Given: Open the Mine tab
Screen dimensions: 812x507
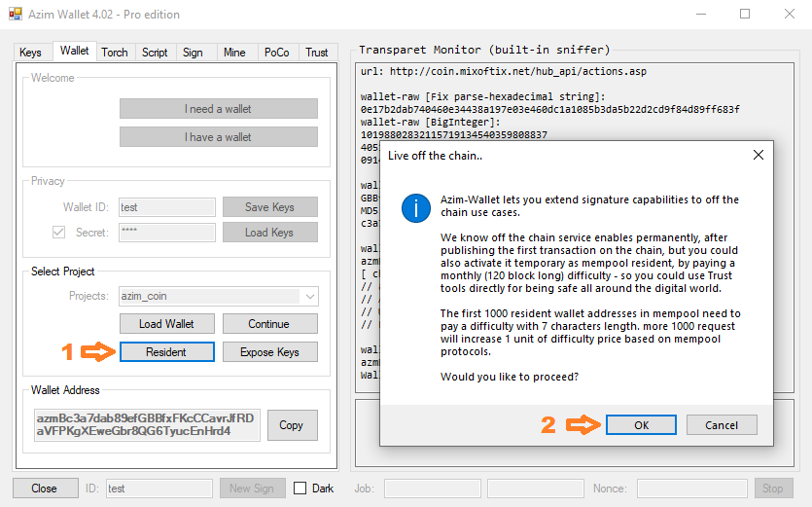Looking at the screenshot, I should click(234, 53).
